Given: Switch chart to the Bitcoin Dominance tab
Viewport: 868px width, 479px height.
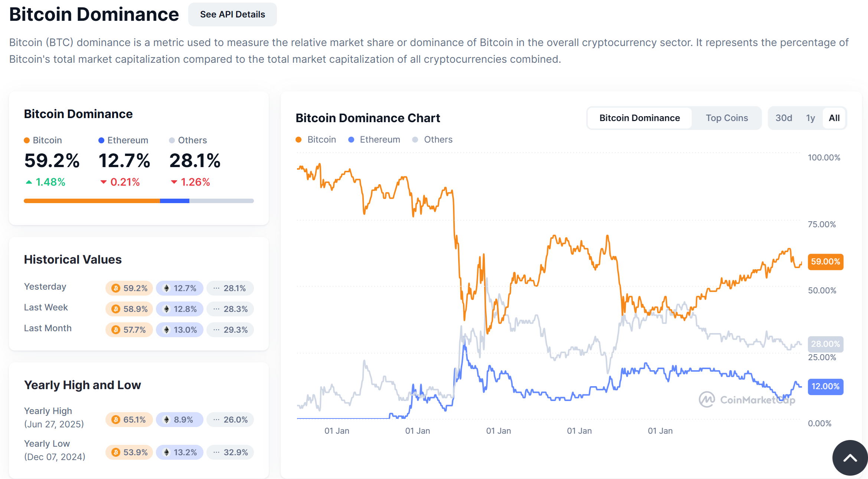Looking at the screenshot, I should [x=639, y=118].
